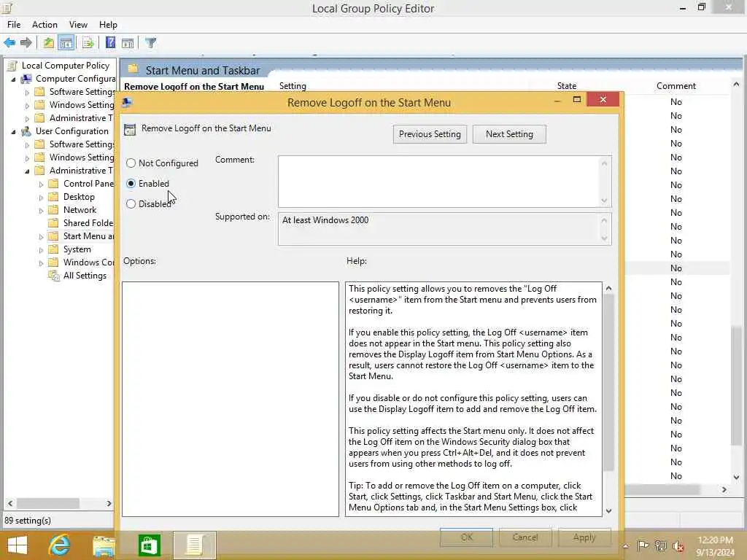Click the Comment column header

coord(676,86)
